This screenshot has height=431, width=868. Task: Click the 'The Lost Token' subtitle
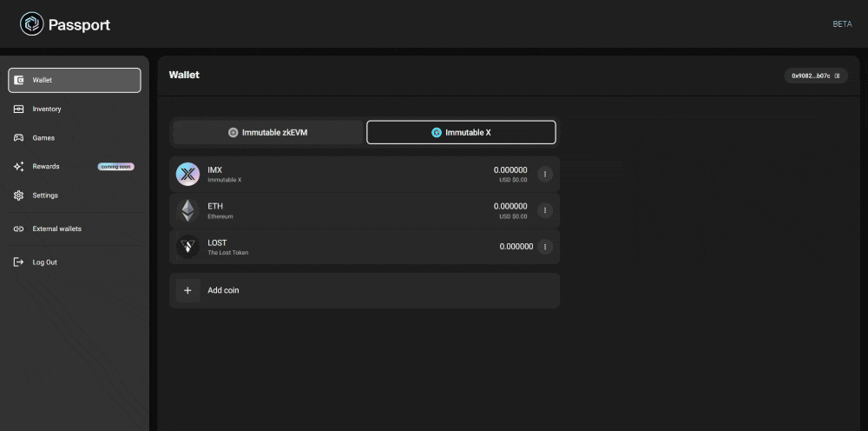(228, 253)
